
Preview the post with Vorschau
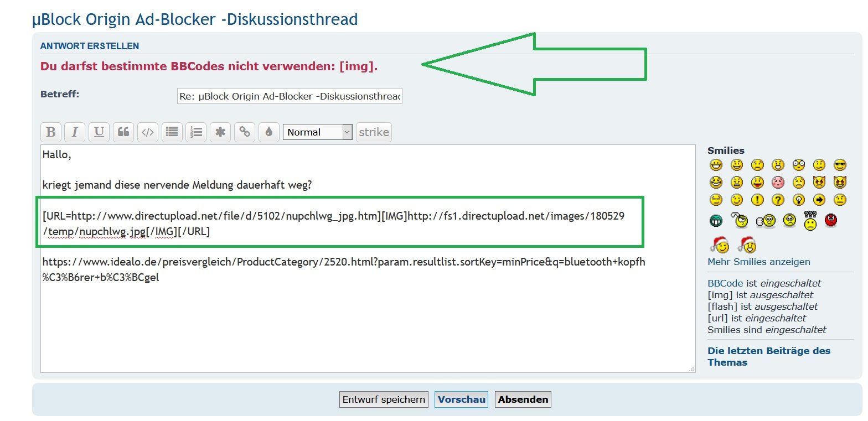(462, 399)
